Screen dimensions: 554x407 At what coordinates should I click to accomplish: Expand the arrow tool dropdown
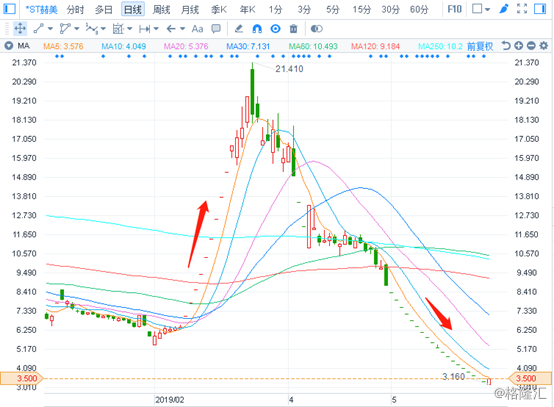pos(182,29)
